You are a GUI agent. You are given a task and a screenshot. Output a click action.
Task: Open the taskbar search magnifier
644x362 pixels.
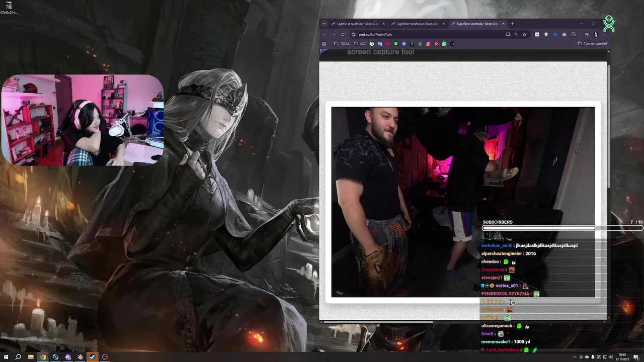(18, 357)
